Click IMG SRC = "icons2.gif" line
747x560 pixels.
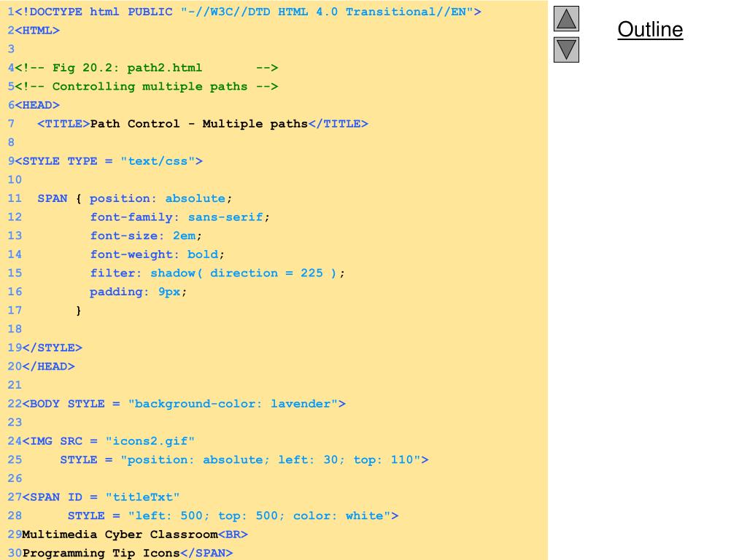pyautogui.click(x=109, y=441)
